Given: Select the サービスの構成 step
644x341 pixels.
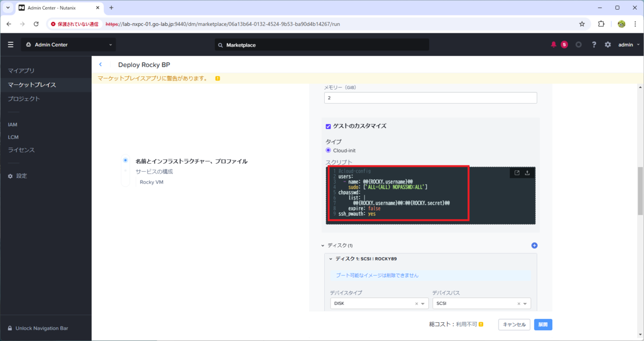Looking at the screenshot, I should 155,171.
